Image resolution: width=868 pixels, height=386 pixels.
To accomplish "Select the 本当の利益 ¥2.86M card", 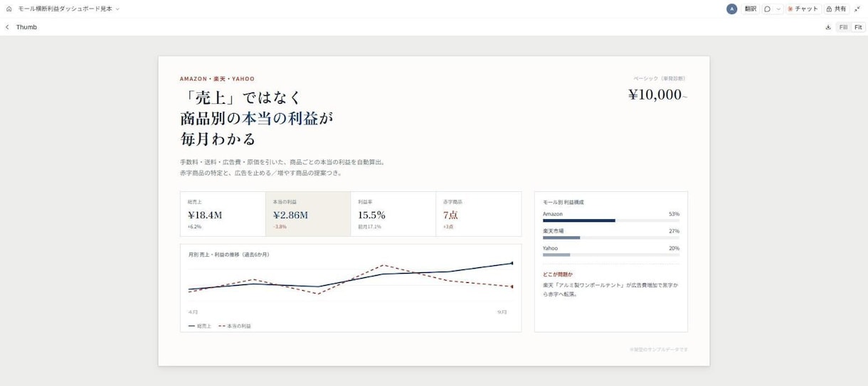I will [308, 214].
